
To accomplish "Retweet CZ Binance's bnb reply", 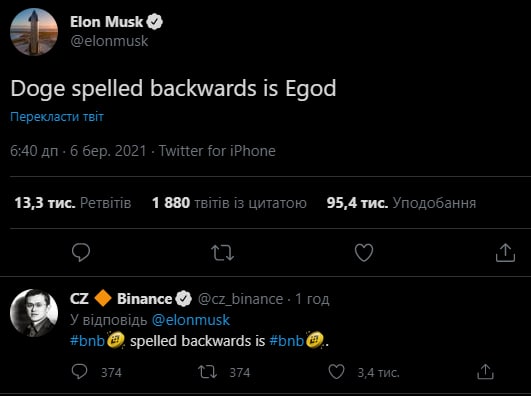I will click(x=207, y=372).
